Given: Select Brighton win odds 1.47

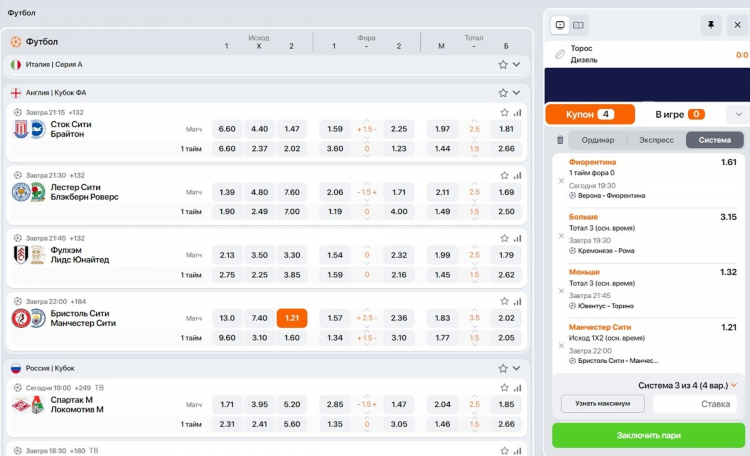Looking at the screenshot, I should click(292, 129).
